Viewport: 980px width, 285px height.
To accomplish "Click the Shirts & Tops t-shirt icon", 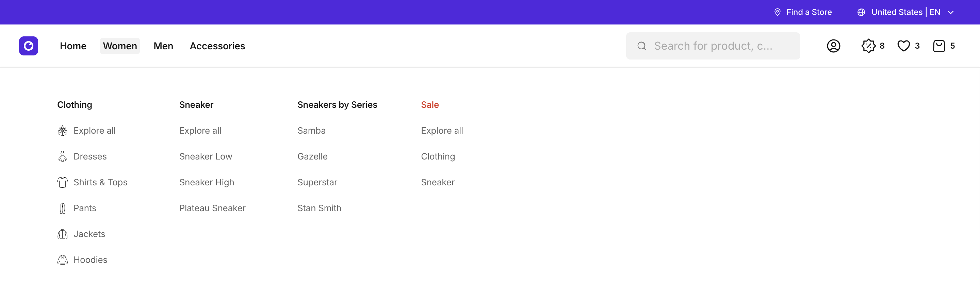I will click(62, 182).
